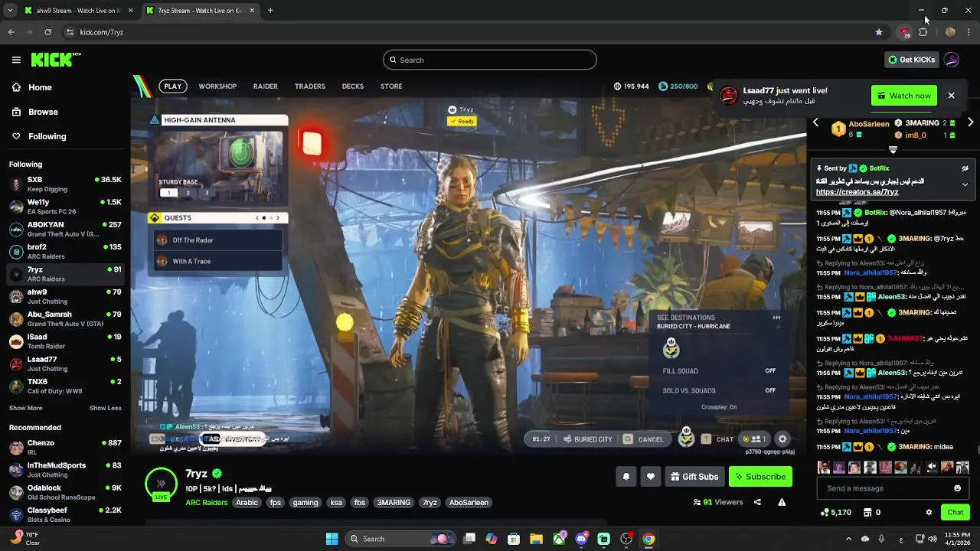
Task: Open File Explorer from taskbar
Action: click(536, 539)
